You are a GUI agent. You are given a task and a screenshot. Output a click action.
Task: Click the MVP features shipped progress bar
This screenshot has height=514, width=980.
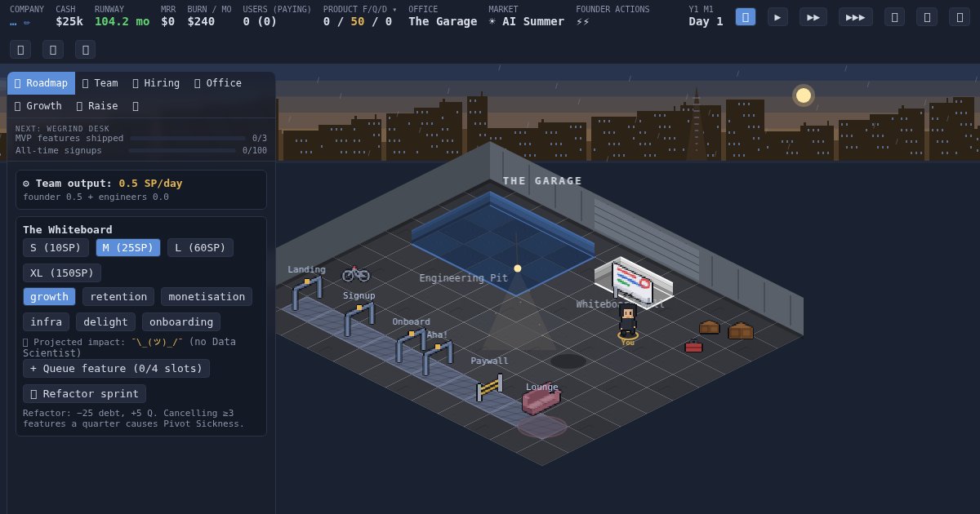pos(187,139)
